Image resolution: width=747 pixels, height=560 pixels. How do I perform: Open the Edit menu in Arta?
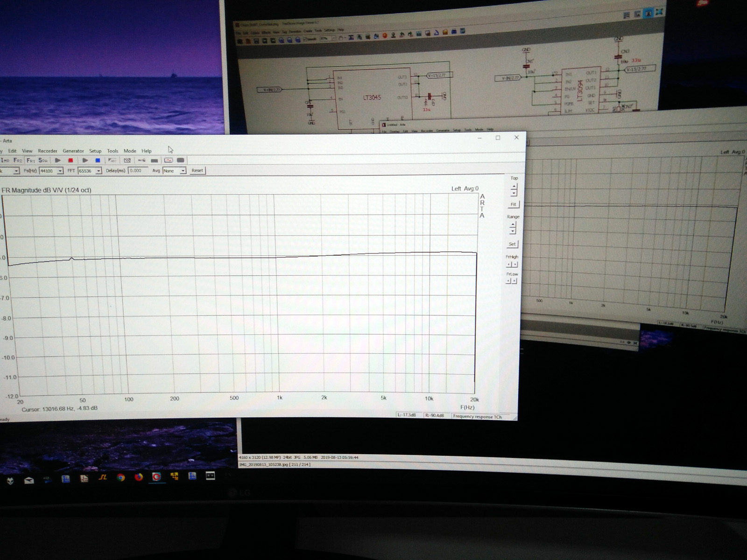[12, 151]
